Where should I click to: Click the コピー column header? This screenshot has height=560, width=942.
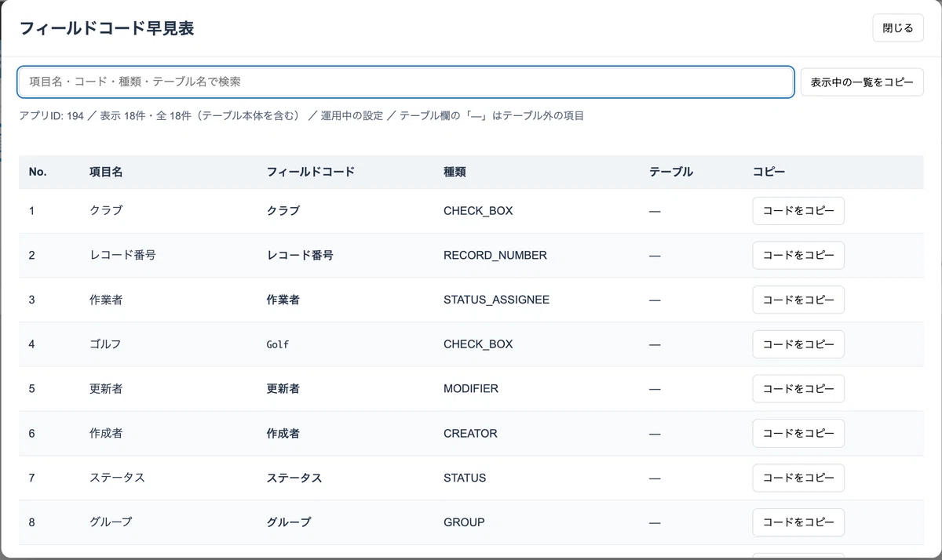(769, 172)
